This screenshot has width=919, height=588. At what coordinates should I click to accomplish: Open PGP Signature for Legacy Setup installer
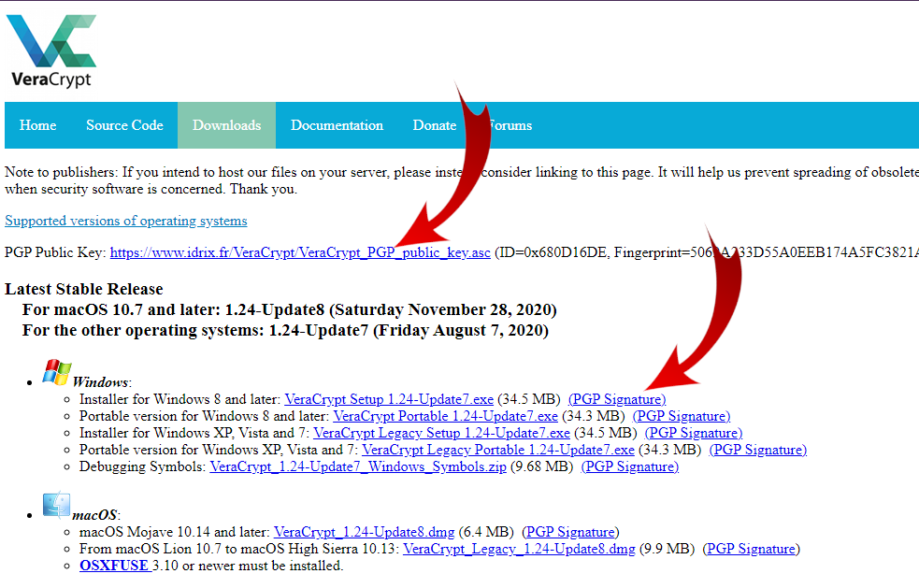click(x=694, y=433)
